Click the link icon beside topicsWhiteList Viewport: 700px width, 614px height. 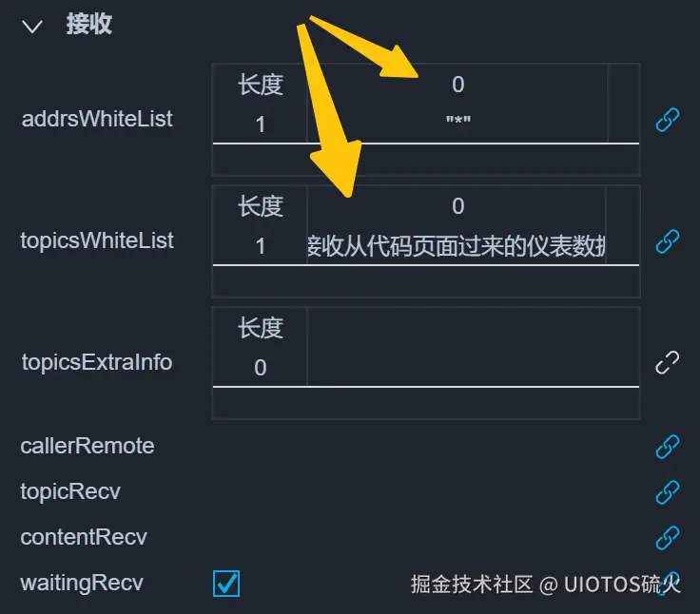(x=668, y=241)
